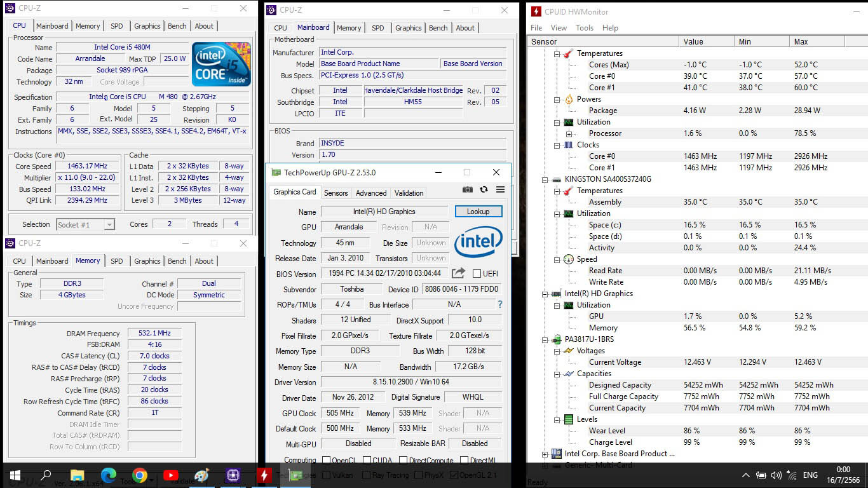Click the Intel(R) HD Graphics device icon
868x488 pixels.
tap(557, 294)
